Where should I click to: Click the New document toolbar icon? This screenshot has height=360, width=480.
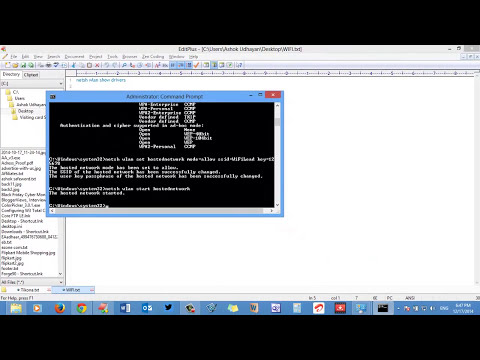pos(7,65)
